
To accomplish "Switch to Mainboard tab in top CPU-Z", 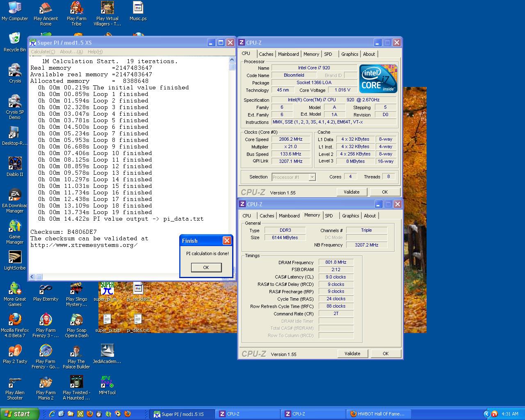I will point(288,54).
